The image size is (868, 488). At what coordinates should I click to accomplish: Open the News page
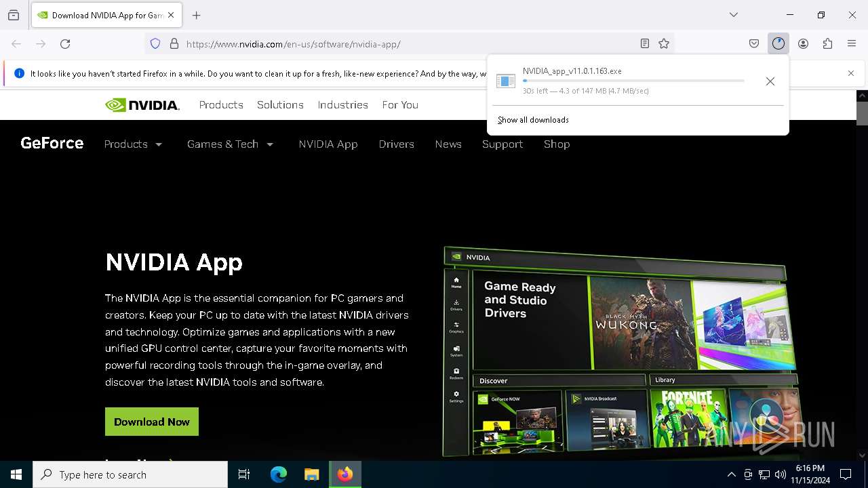point(448,144)
